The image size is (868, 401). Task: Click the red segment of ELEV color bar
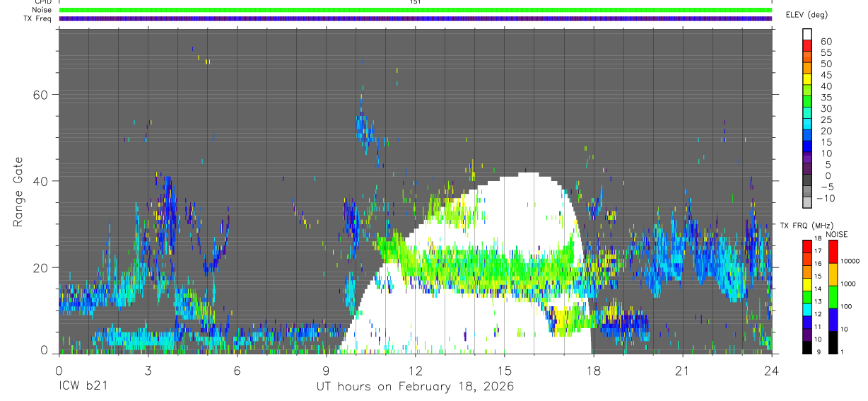(x=807, y=45)
